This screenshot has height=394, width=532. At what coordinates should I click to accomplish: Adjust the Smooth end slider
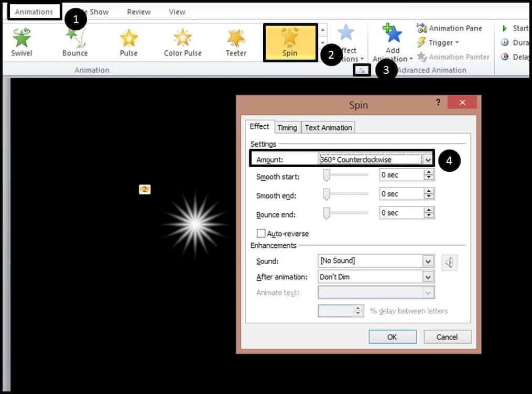pyautogui.click(x=327, y=194)
